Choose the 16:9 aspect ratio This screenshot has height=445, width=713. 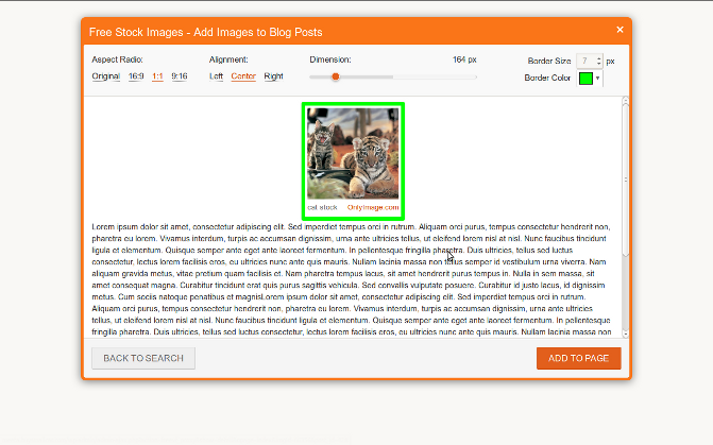[x=135, y=76]
